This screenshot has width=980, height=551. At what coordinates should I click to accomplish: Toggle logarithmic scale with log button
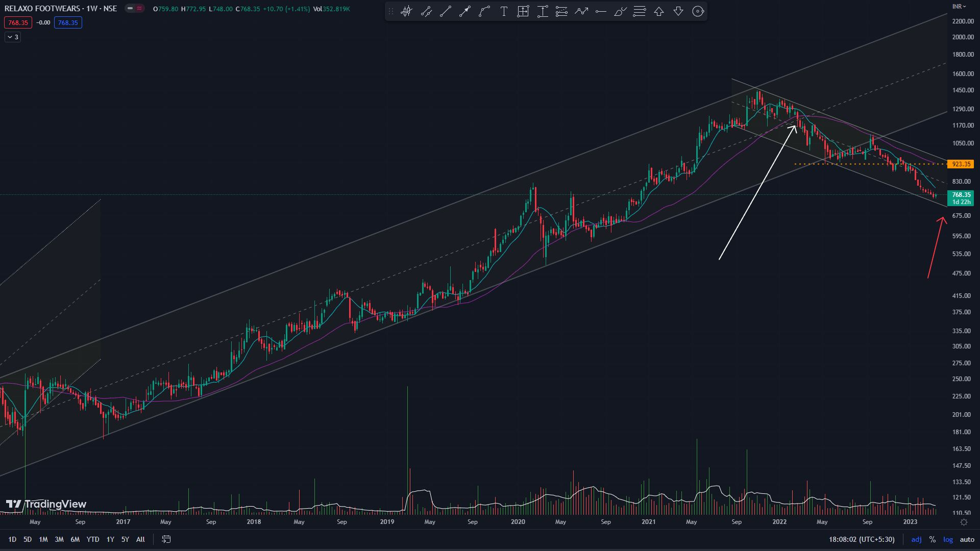pos(948,539)
